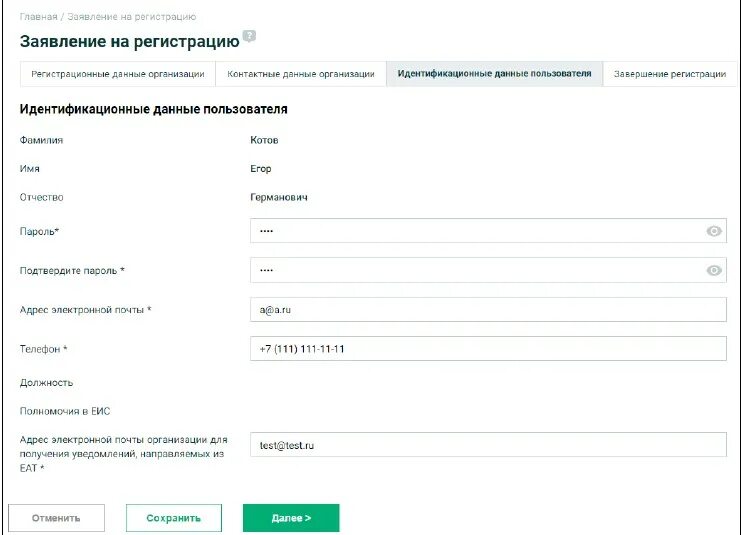The width and height of the screenshot is (741, 535).
Task: Reveal password using eye icon in Пароль field
Action: click(714, 231)
